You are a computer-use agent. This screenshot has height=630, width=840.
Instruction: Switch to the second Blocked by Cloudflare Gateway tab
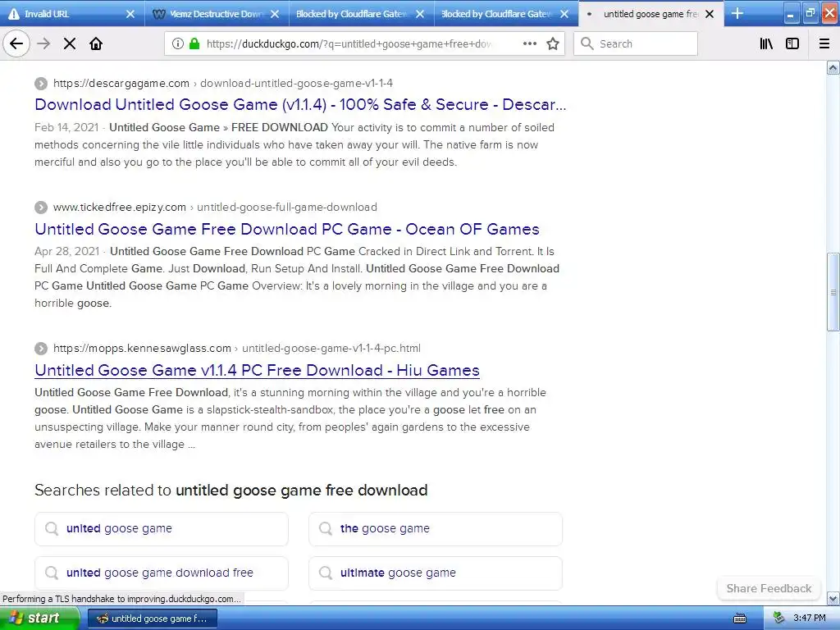coord(505,14)
